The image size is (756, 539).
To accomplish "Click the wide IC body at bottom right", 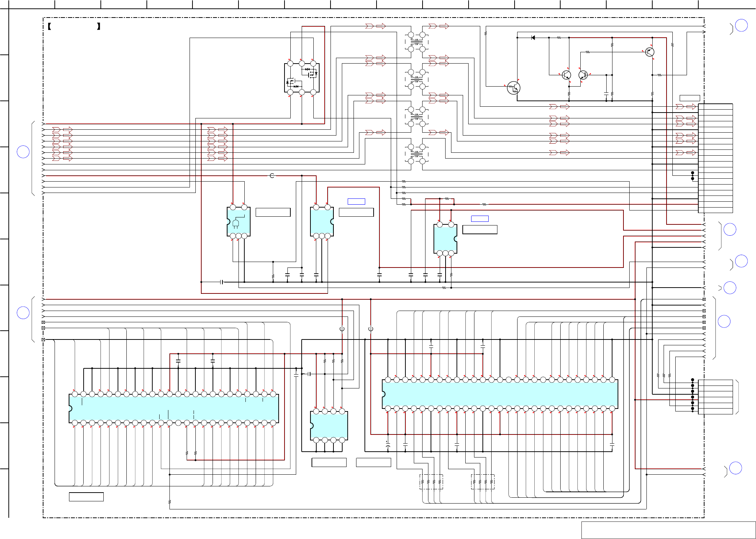I will click(500, 394).
